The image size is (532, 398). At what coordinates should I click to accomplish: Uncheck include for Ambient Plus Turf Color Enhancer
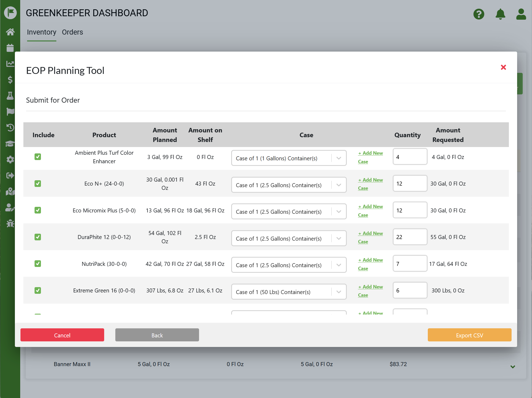pyautogui.click(x=38, y=157)
